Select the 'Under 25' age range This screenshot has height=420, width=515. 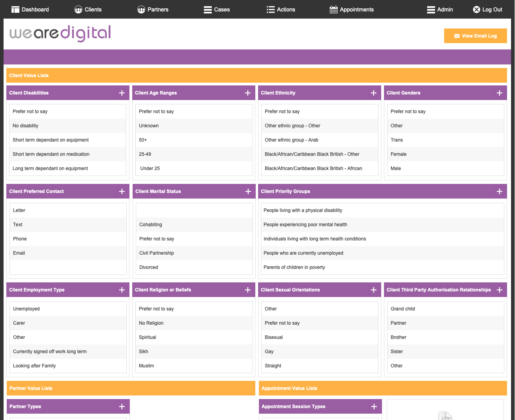(194, 168)
